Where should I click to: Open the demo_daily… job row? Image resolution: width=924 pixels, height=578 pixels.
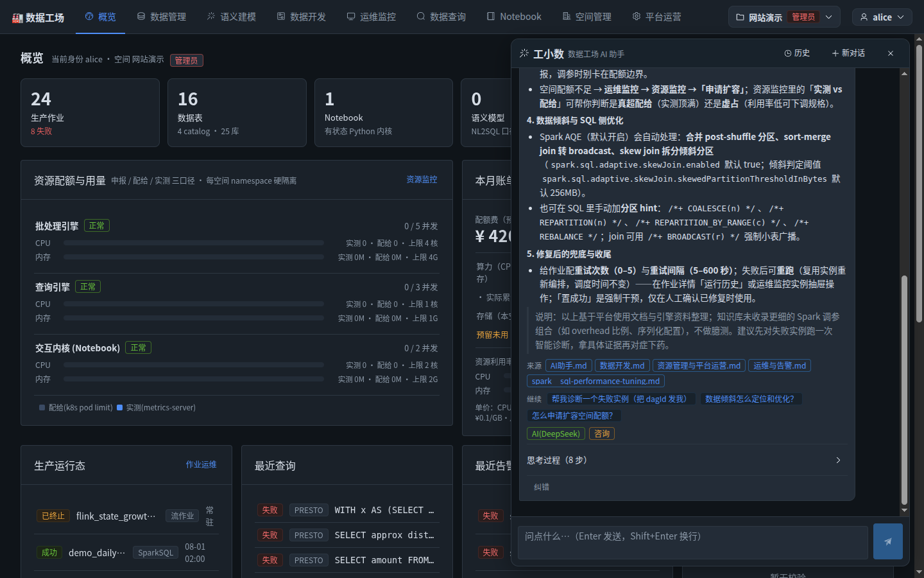click(126, 552)
